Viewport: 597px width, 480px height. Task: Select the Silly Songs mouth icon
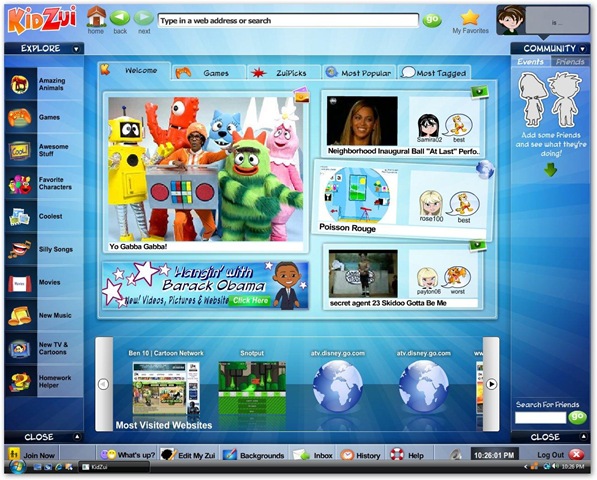pos(19,249)
